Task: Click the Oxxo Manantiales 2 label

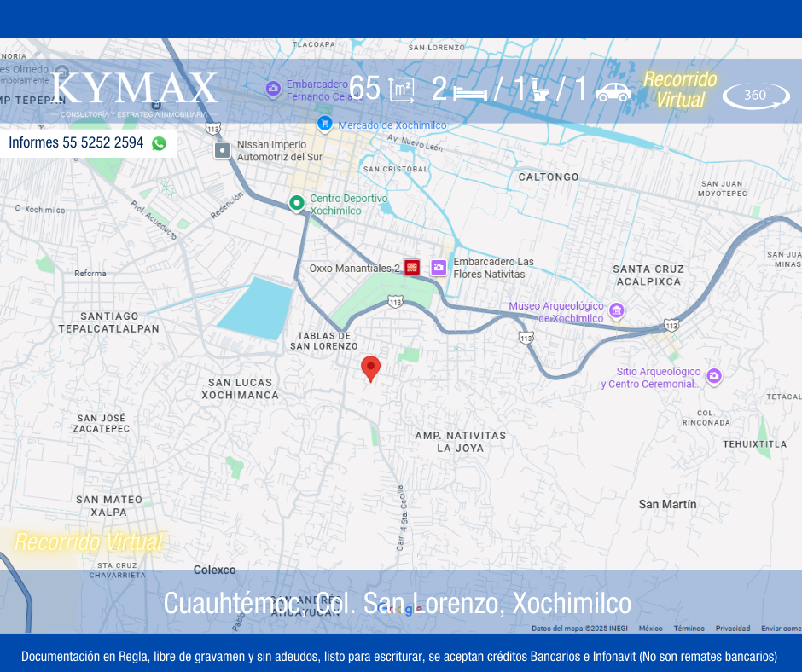Action: [354, 269]
